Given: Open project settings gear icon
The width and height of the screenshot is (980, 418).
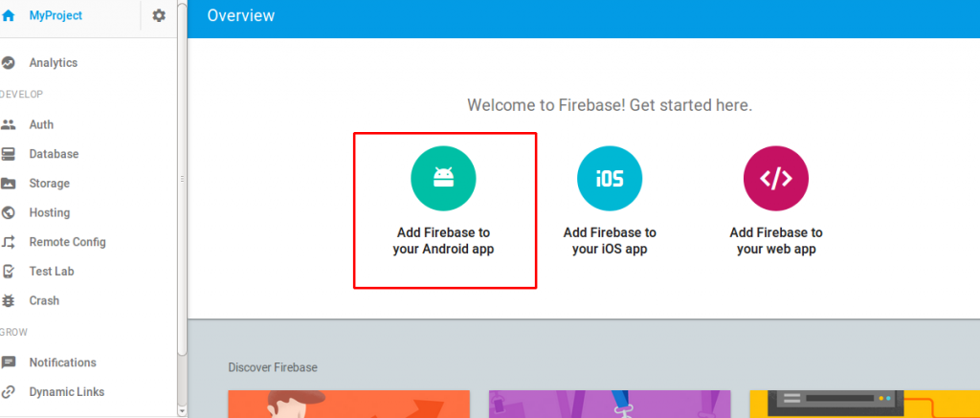Looking at the screenshot, I should point(160,15).
